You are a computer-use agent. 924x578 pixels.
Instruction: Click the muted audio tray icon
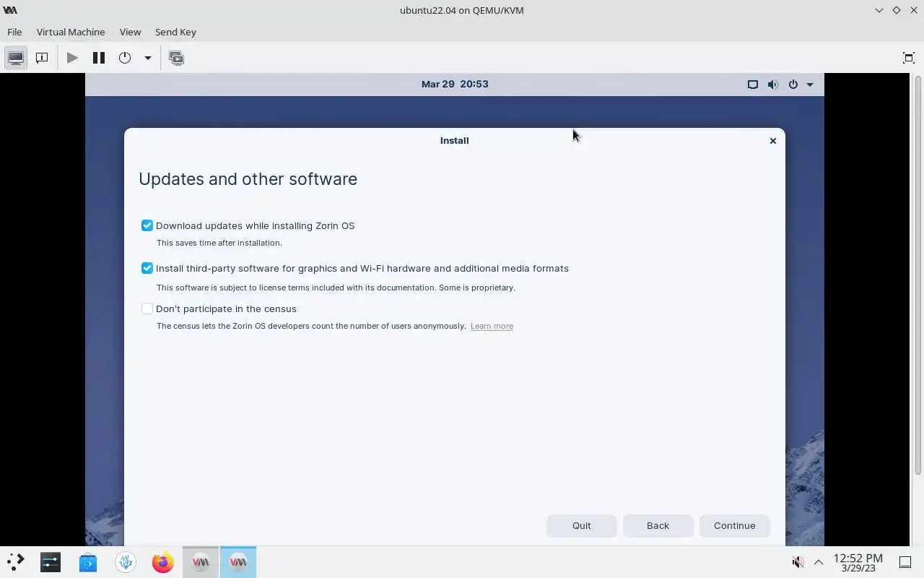click(x=798, y=562)
